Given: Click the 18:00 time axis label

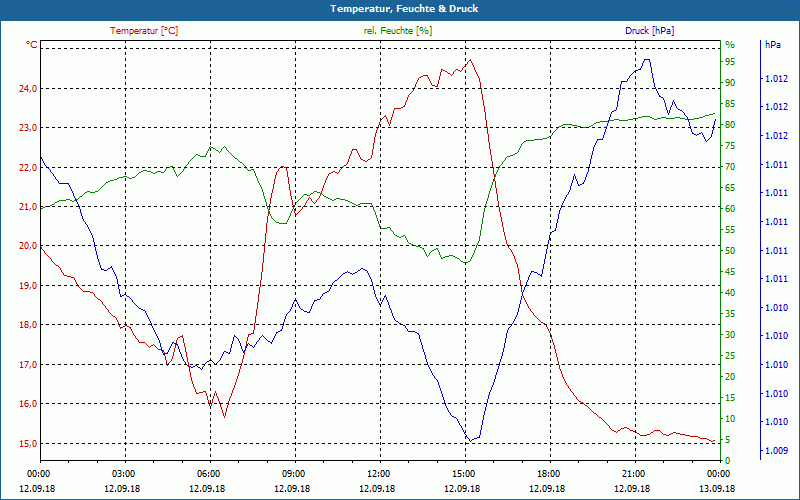Looking at the screenshot, I should coord(548,473).
